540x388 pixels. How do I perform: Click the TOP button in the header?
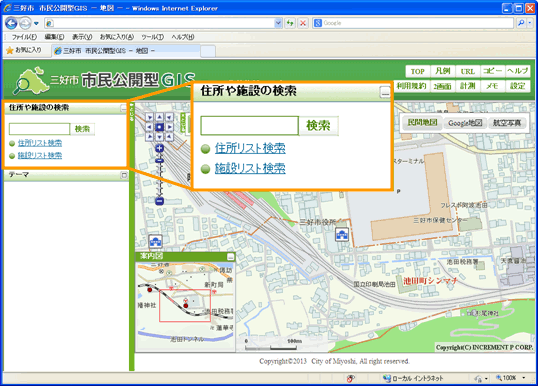coord(418,72)
